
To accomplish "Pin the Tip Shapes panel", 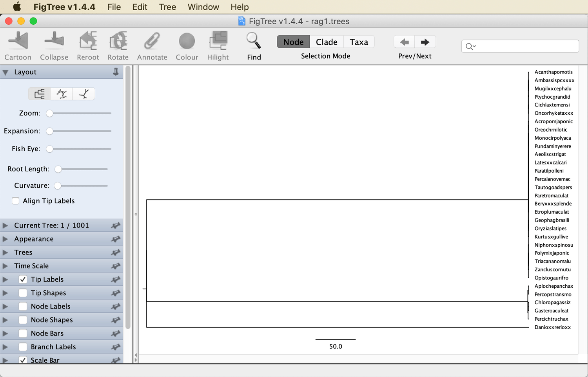I will pos(116,293).
